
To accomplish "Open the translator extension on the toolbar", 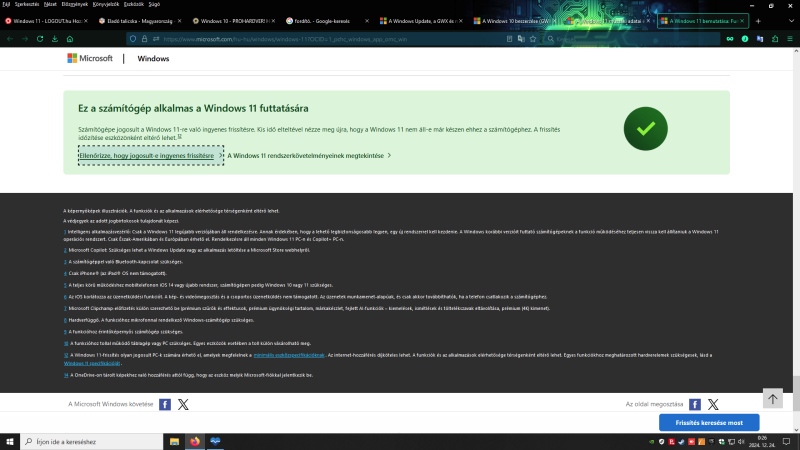I will [x=760, y=39].
